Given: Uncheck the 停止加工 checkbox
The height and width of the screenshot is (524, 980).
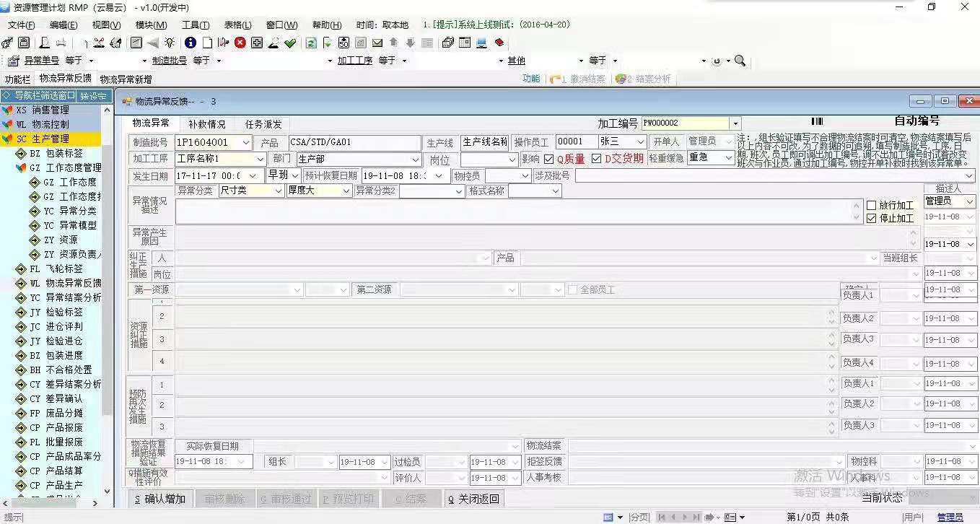Looking at the screenshot, I should [x=872, y=218].
